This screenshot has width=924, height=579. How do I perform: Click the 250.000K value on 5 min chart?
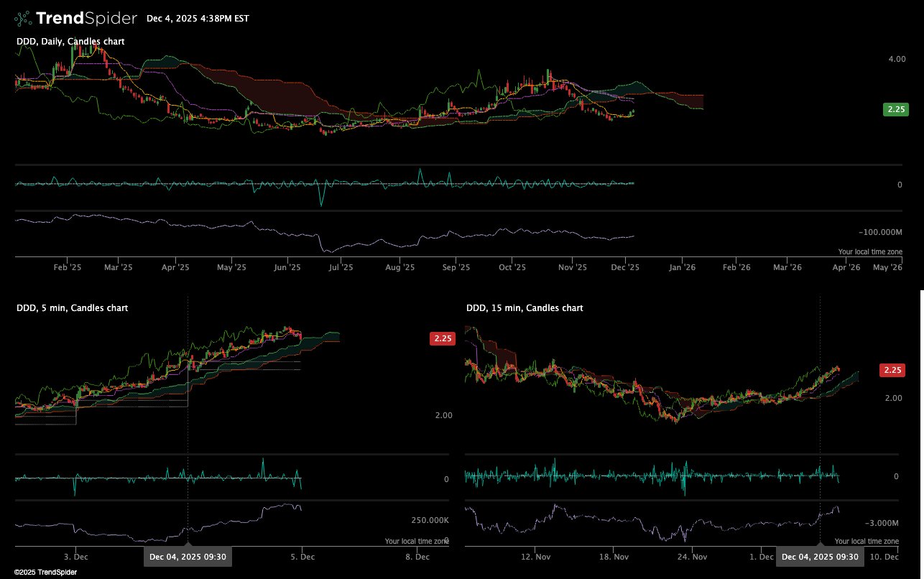pos(430,520)
